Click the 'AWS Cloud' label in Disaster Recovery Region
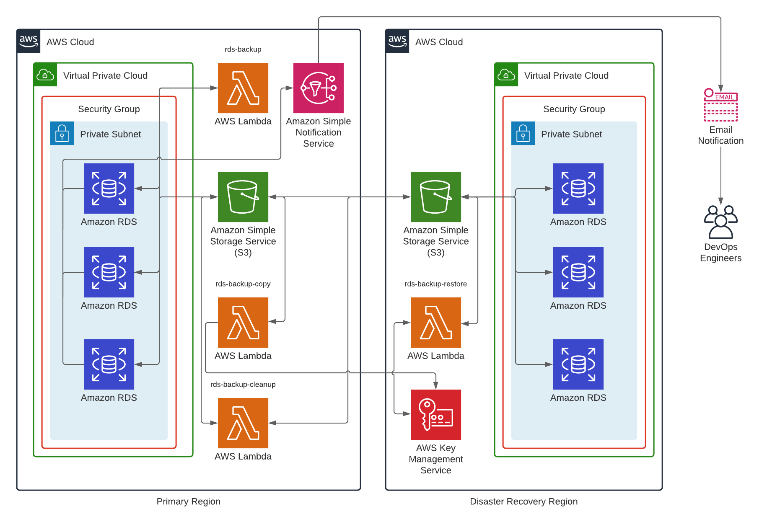 point(439,42)
